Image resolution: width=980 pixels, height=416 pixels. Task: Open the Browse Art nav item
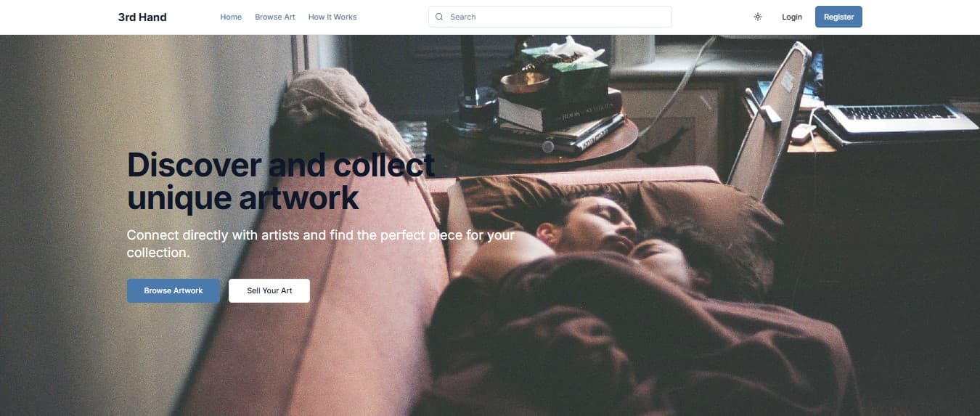pyautogui.click(x=275, y=17)
